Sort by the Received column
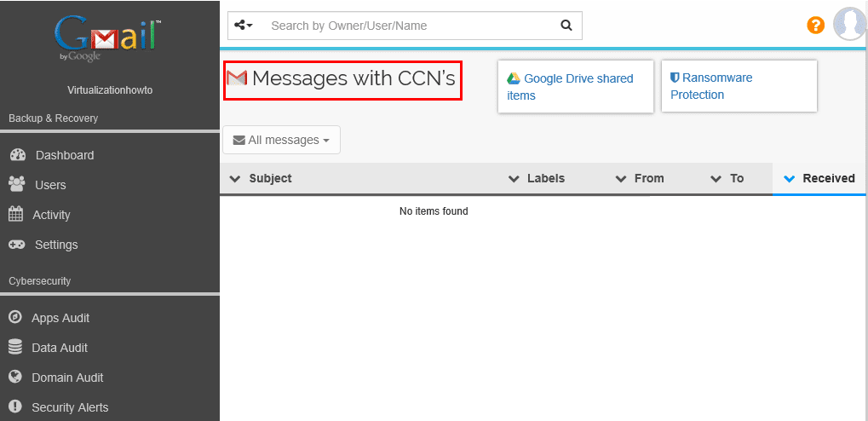Image resolution: width=868 pixels, height=421 pixels. coord(828,178)
